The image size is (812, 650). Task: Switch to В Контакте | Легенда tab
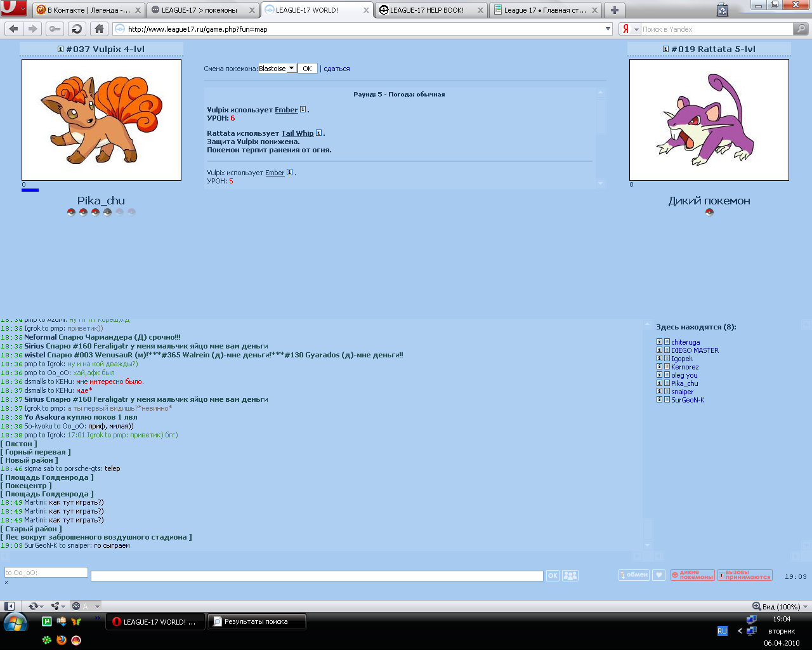click(88, 10)
